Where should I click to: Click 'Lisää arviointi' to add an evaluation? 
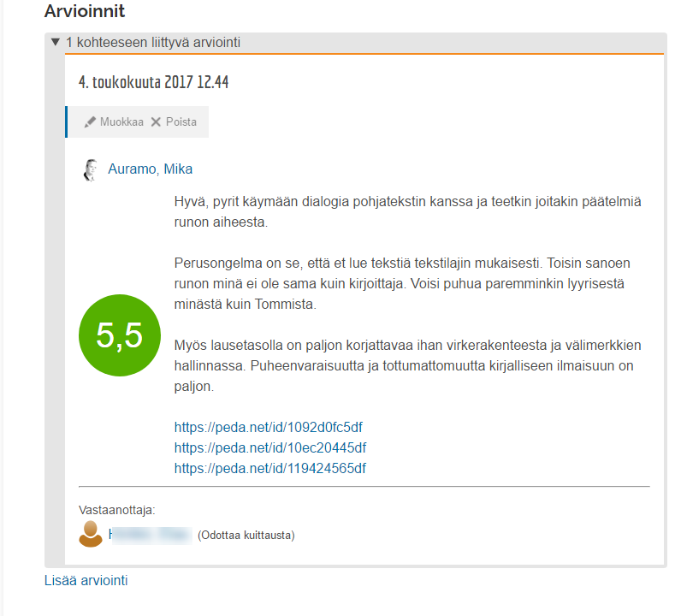(x=86, y=581)
